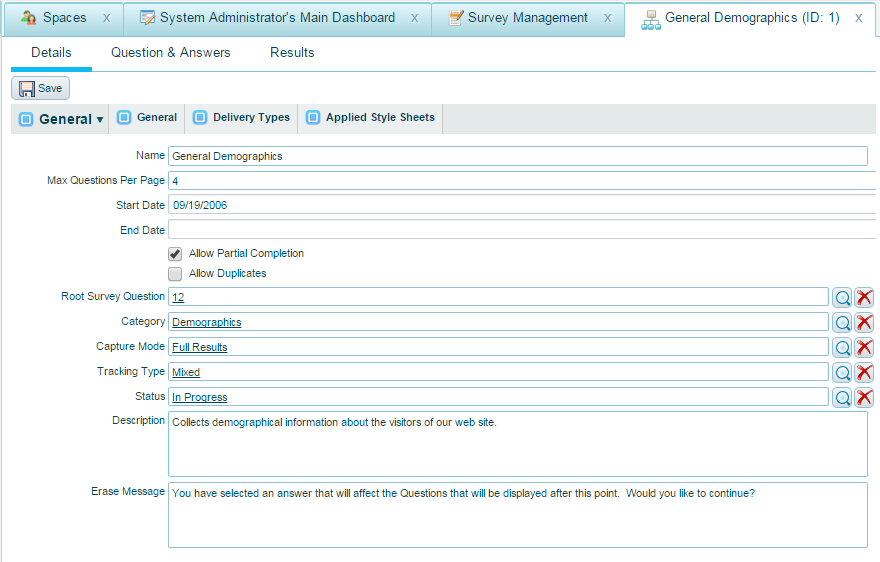
Task: Click the Name input field
Action: point(517,156)
